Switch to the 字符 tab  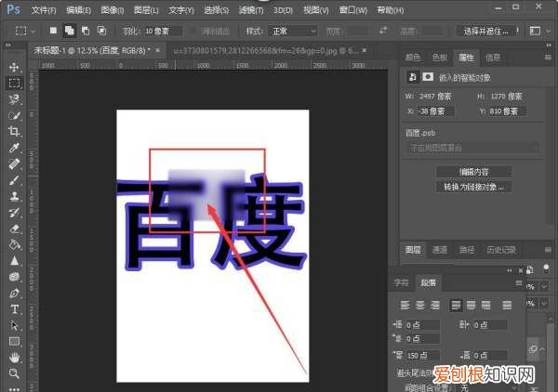pos(402,283)
